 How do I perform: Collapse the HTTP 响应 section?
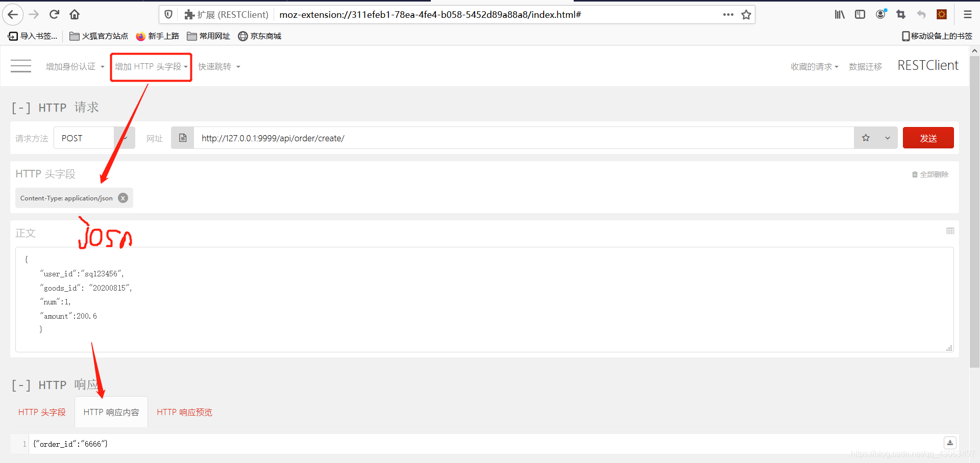(21, 385)
